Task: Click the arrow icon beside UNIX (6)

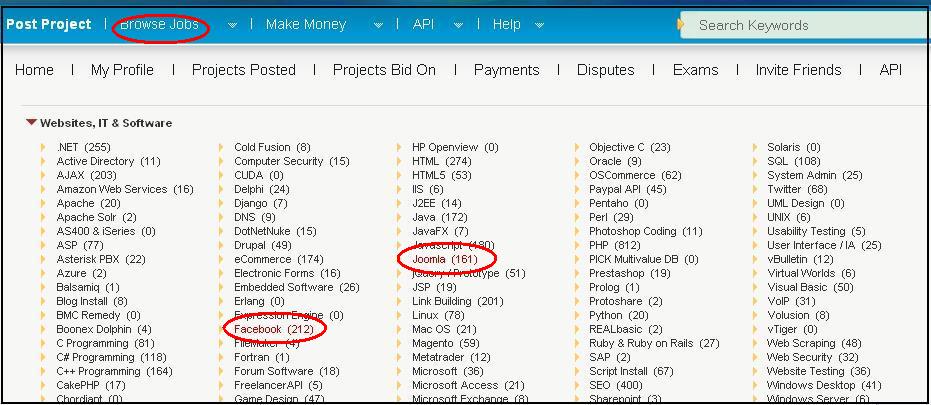Action: coord(755,217)
